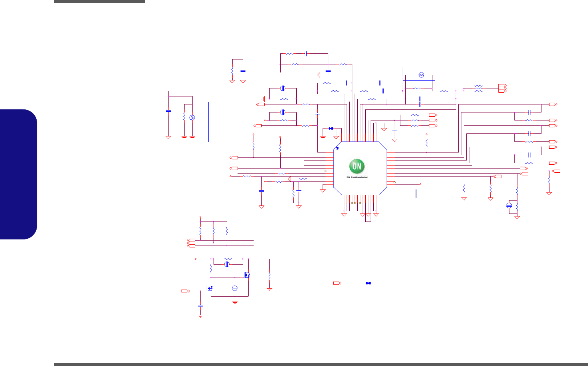Select the capacitor below the lower MOSFET gate net

point(200,306)
